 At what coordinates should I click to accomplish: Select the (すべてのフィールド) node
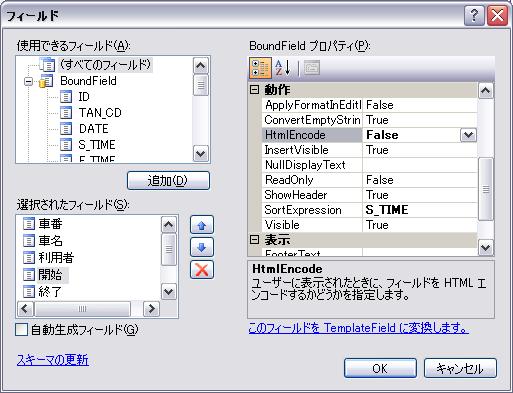105,65
